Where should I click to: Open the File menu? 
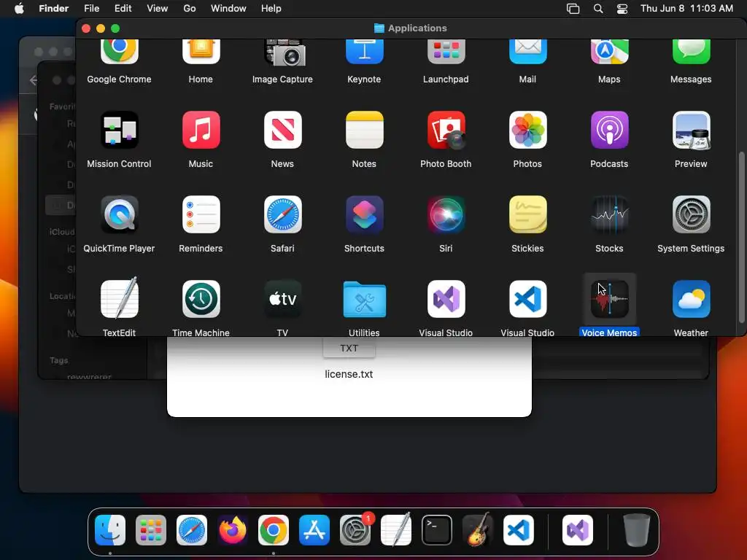coord(91,9)
